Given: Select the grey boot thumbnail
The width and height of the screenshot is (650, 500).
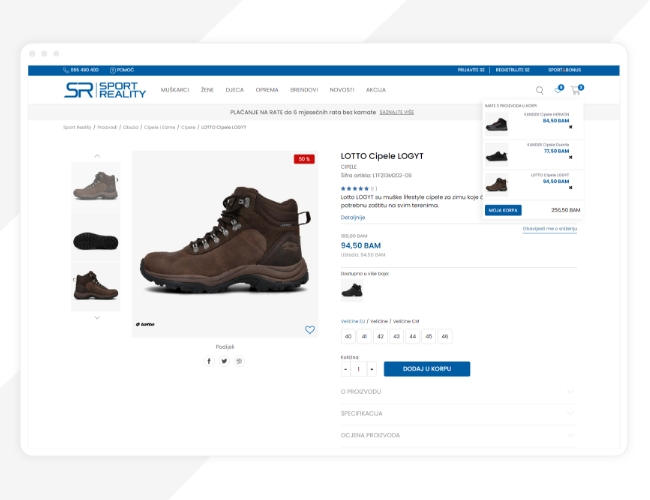Looking at the screenshot, I should click(x=96, y=186).
